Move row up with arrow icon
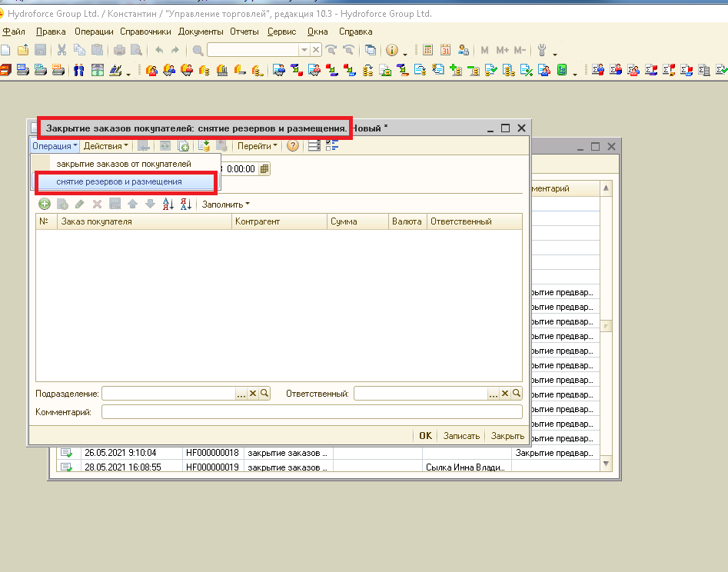This screenshot has width=728, height=572. (x=132, y=204)
